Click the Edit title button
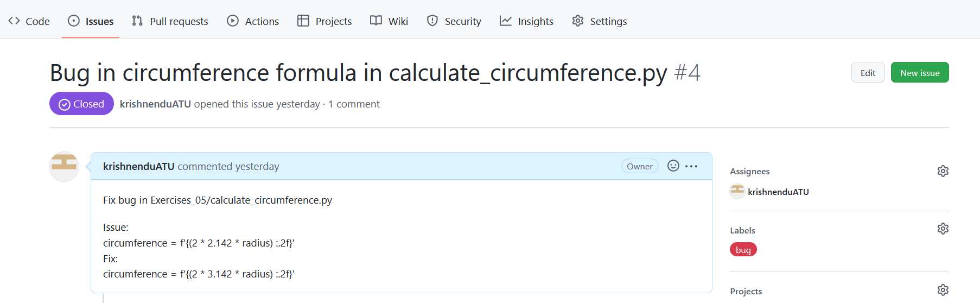 pyautogui.click(x=868, y=73)
